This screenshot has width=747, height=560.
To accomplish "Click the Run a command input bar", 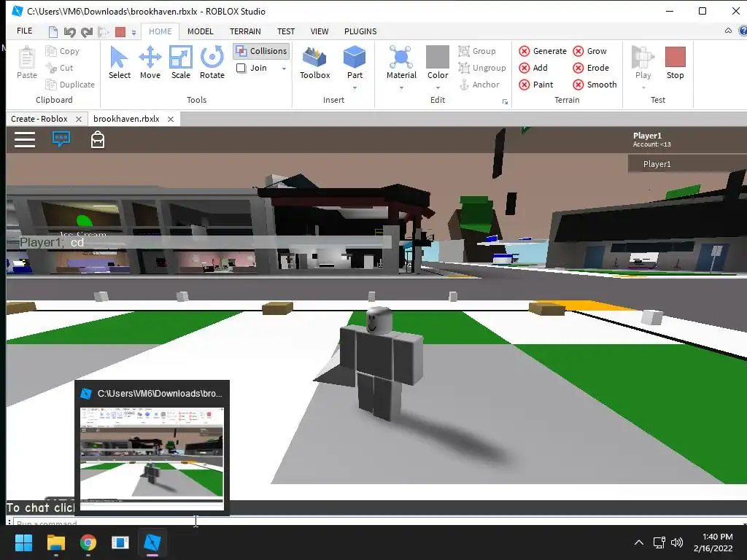I will (379, 522).
